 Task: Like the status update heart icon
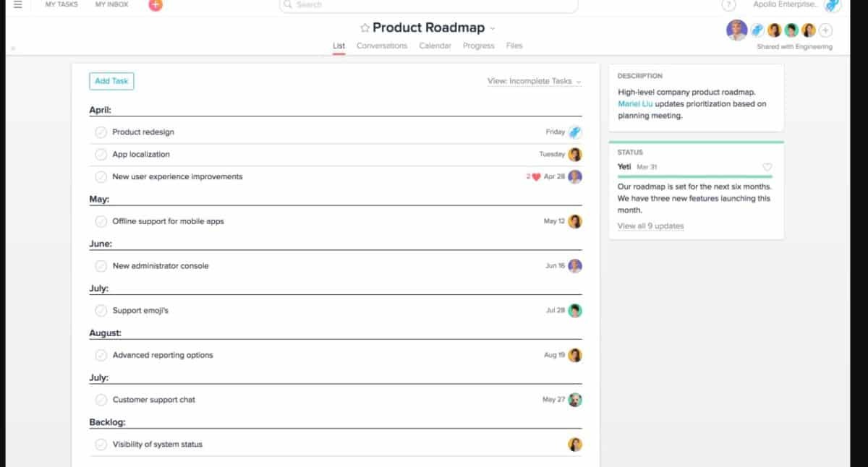tap(767, 167)
